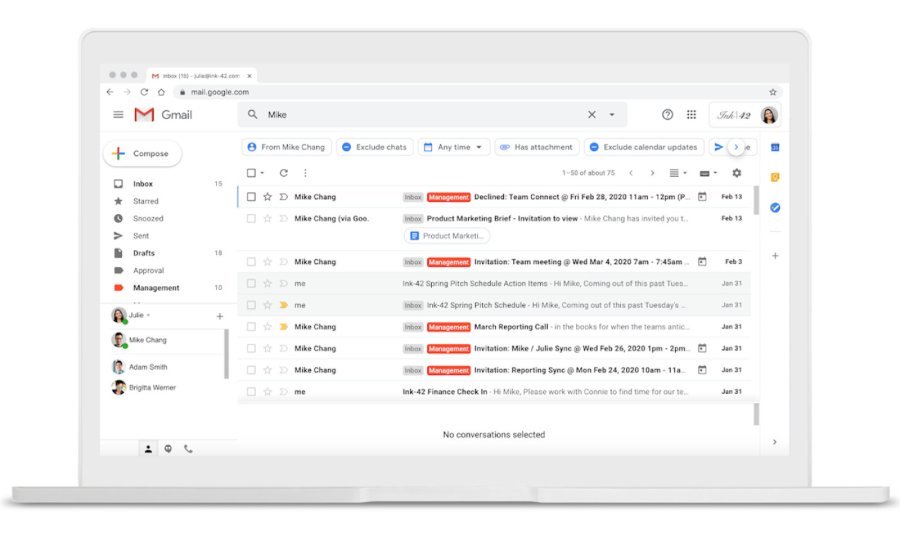The image size is (900, 540).
Task: Apply the Has attachment filter chip
Action: (x=537, y=147)
